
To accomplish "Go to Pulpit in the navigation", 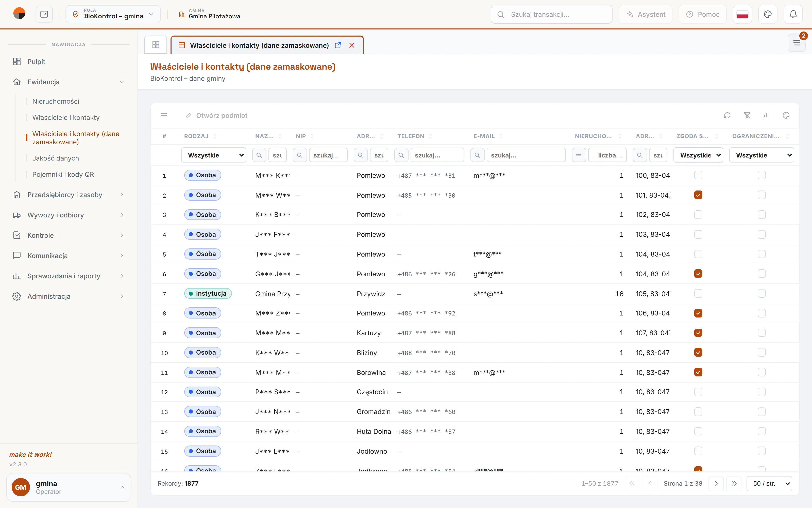I will 69,61.
